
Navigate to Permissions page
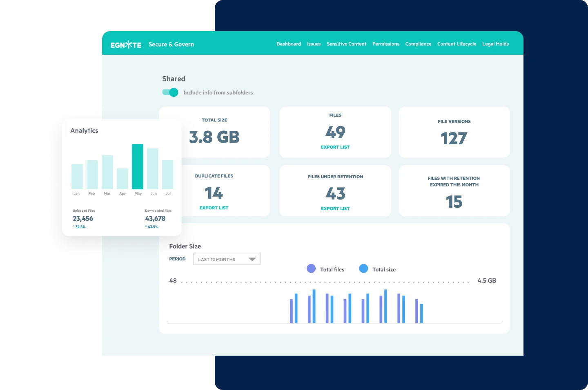click(x=385, y=44)
